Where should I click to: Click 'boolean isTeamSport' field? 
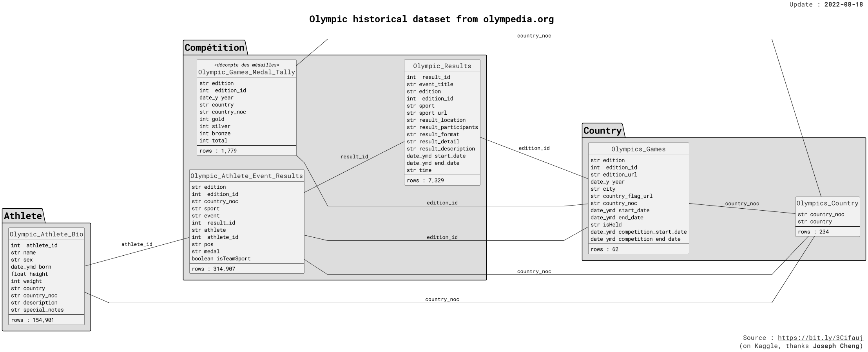point(221,258)
